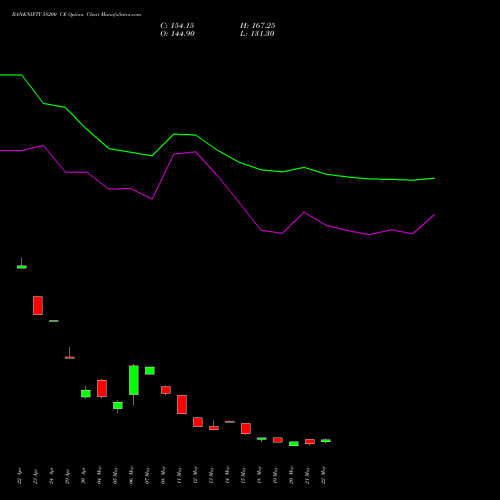This screenshot has width=500, height=500.
Task: Click the red candle above 08 May
Action: pyautogui.click(x=166, y=390)
